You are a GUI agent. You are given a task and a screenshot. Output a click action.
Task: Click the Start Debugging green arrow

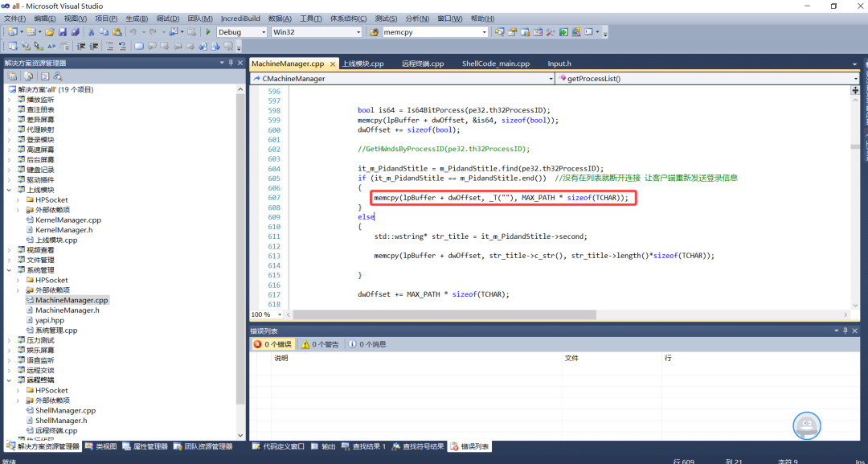pyautogui.click(x=208, y=32)
